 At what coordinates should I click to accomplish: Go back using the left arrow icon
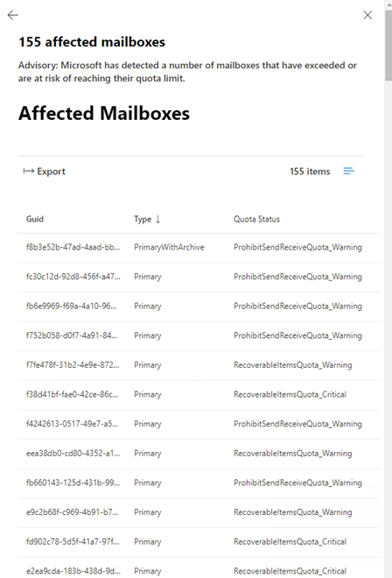13,15
